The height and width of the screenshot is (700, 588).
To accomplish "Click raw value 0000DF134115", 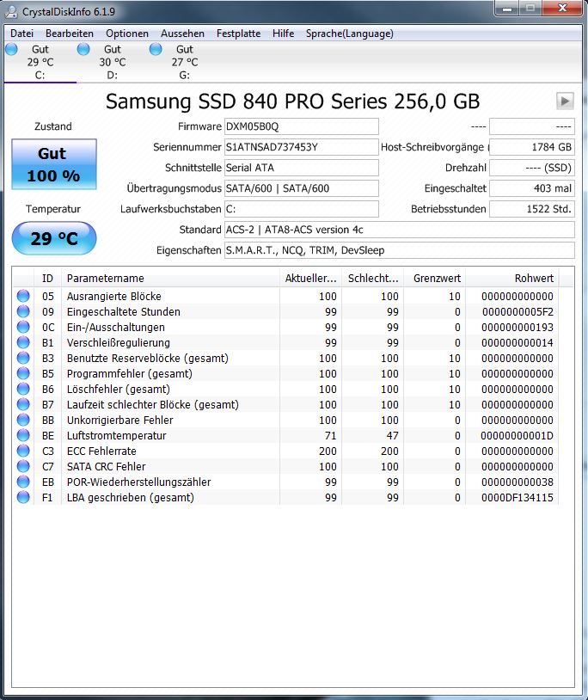I will click(x=517, y=497).
